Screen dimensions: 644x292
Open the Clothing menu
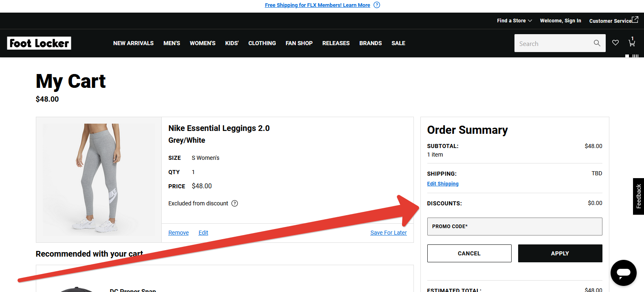(x=262, y=43)
